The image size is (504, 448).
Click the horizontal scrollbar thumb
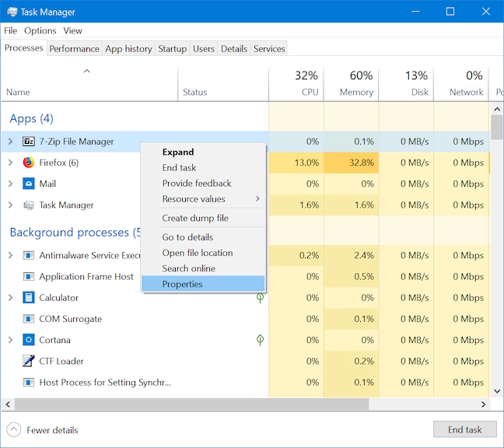(191, 404)
